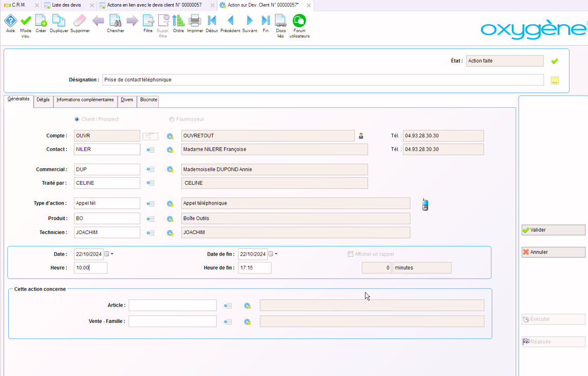Click the Valider button
The height and width of the screenshot is (376, 588).
(553, 230)
